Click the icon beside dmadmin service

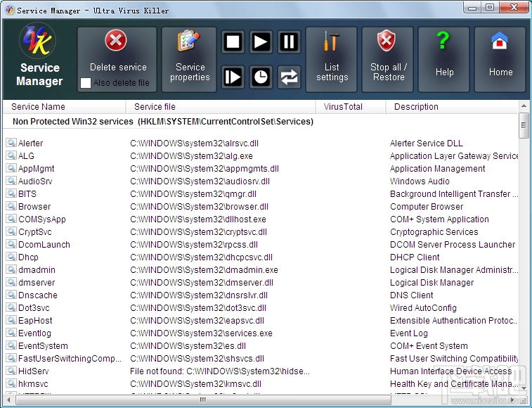[11, 269]
